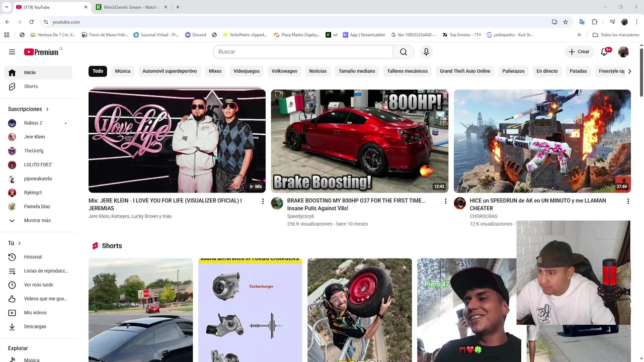This screenshot has height=362, width=644.
Task: Reload the page in Chrome
Action: coord(31,22)
